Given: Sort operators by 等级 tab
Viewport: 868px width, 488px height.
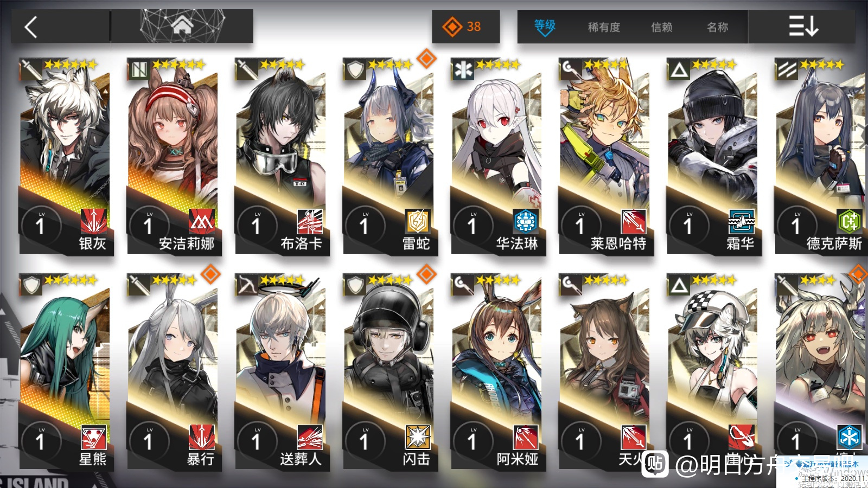Looking at the screenshot, I should click(545, 27).
